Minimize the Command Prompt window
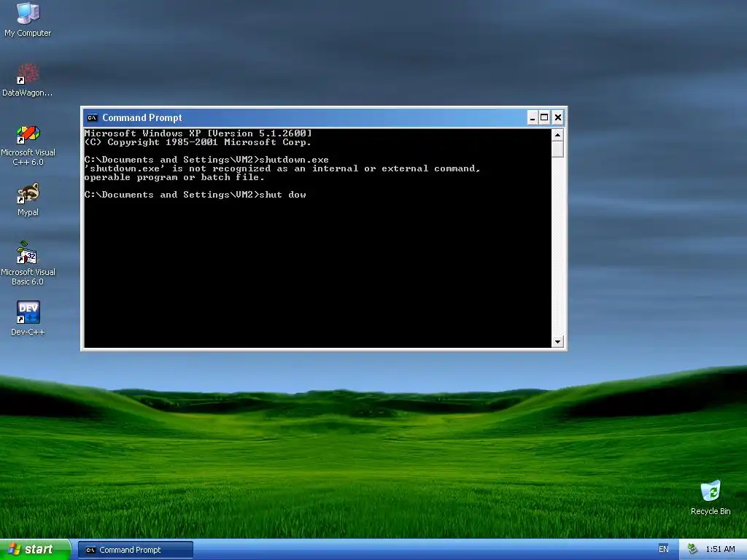The width and height of the screenshot is (747, 560). coord(533,117)
